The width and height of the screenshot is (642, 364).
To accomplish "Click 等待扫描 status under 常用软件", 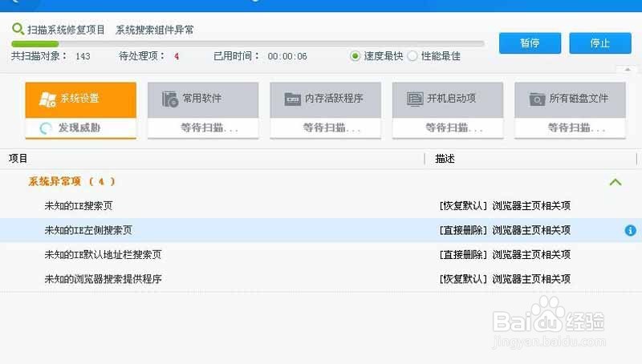I will [x=209, y=128].
